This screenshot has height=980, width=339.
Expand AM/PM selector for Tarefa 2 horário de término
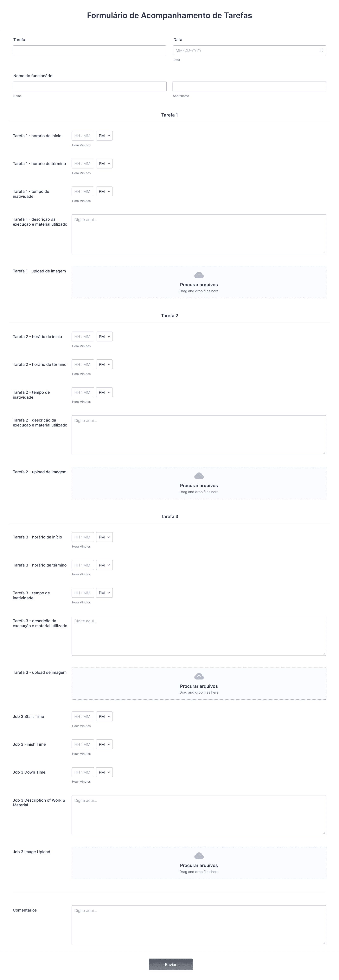[x=104, y=364]
